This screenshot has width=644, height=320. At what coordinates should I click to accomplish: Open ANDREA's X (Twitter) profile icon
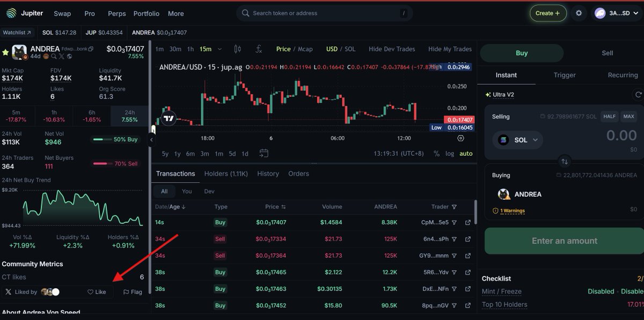point(61,56)
